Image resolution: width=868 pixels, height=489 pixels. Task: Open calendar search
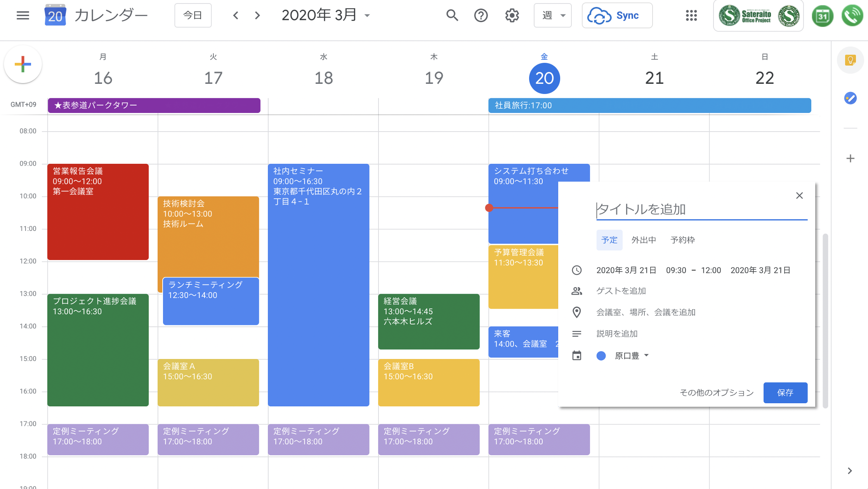point(452,16)
